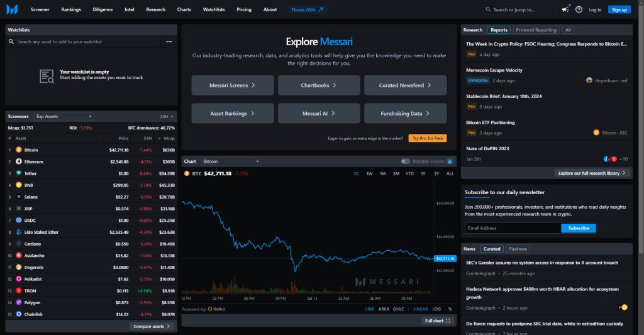Click the lock icon beside Notable Events
644x335 pixels.
coord(448,162)
